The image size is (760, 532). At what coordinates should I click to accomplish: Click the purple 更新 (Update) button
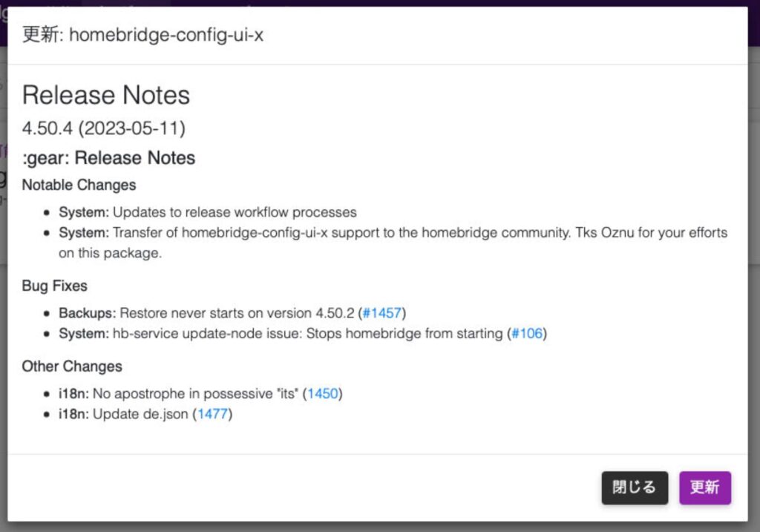[x=705, y=487]
